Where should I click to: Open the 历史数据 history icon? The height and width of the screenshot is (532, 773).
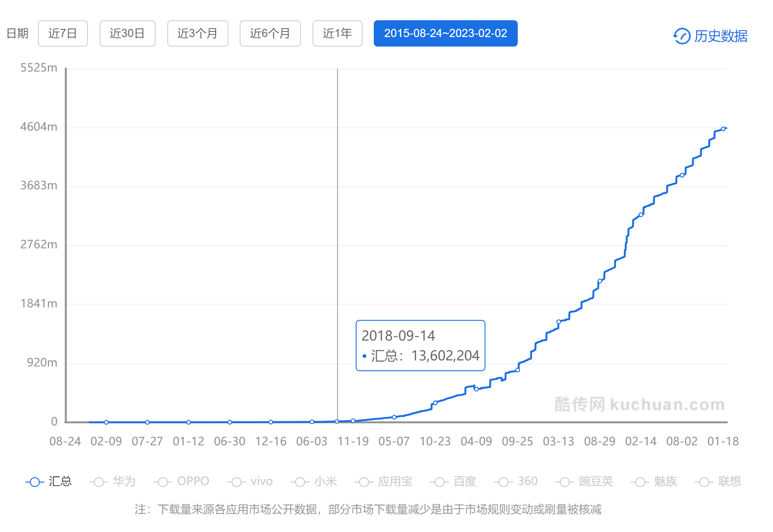[681, 36]
